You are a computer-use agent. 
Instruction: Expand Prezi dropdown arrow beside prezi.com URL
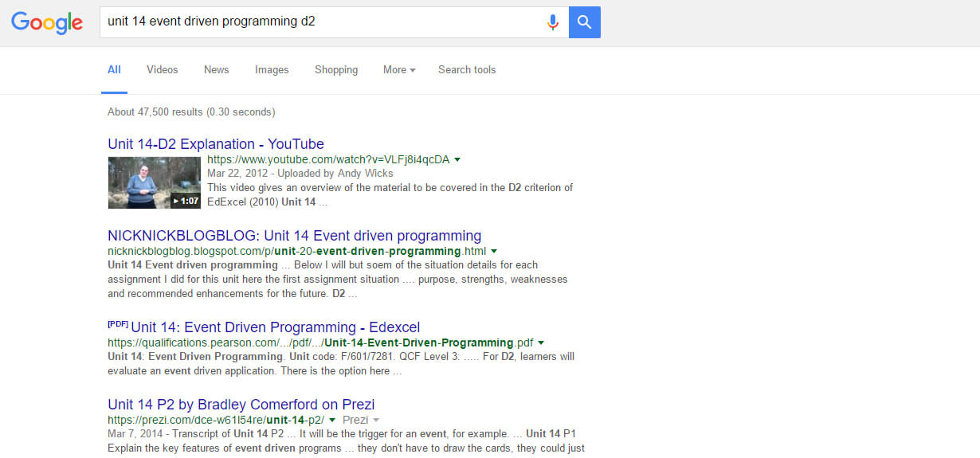[376, 419]
